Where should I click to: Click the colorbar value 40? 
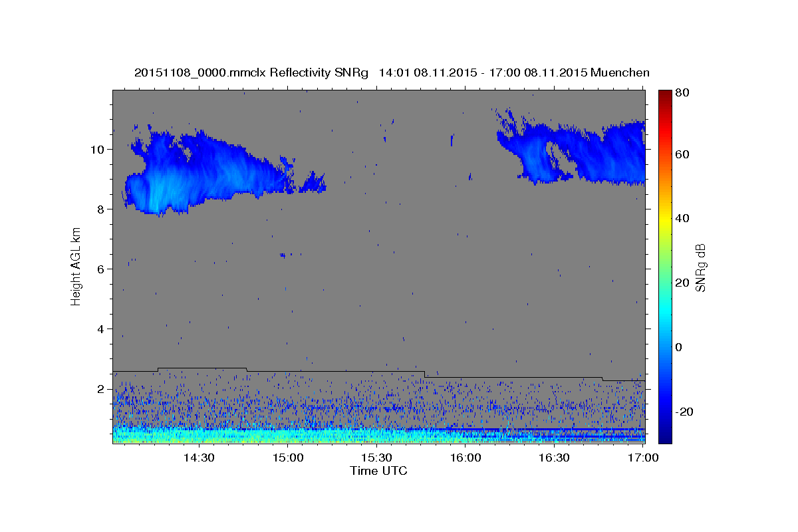[x=682, y=218]
